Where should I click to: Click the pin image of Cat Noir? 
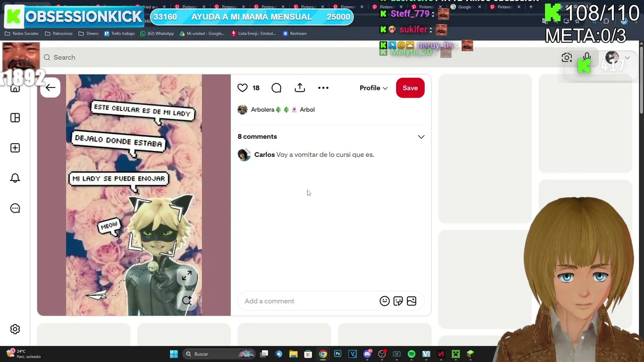click(134, 195)
